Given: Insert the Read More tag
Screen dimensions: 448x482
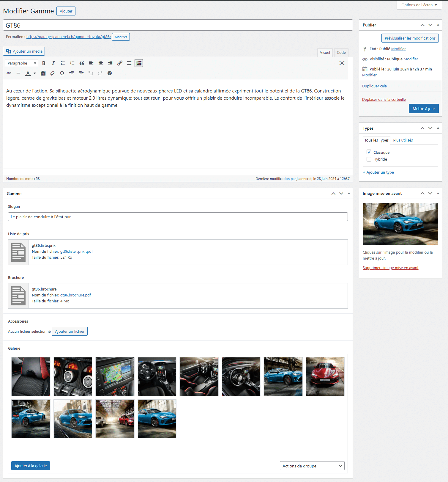Looking at the screenshot, I should tap(129, 63).
